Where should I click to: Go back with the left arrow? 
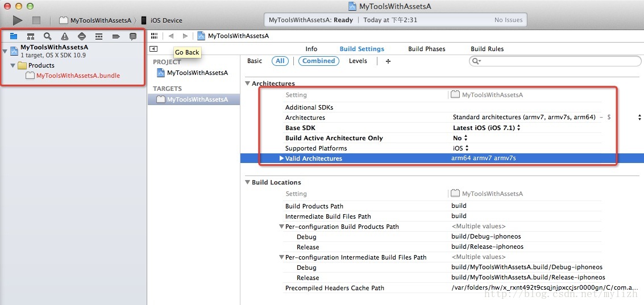(x=171, y=36)
